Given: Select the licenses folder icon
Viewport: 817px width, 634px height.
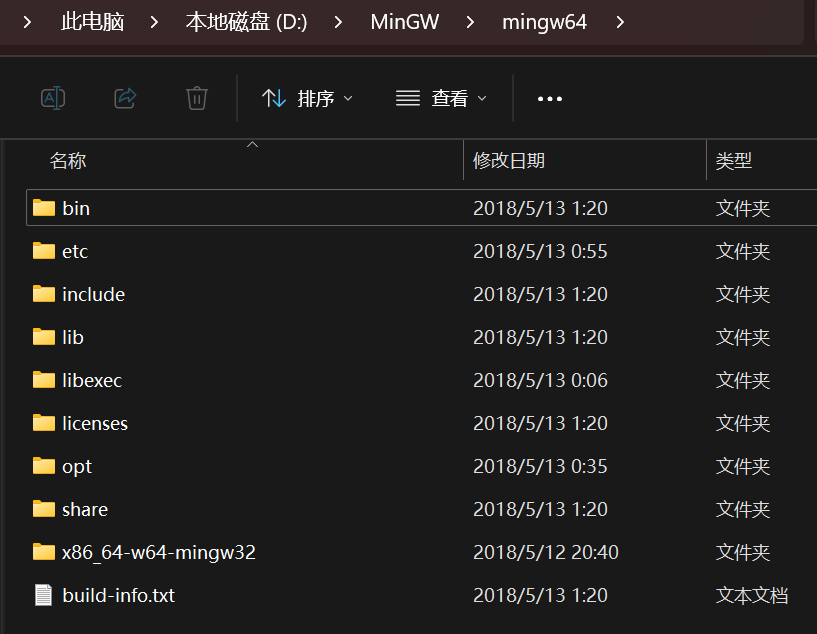Looking at the screenshot, I should 44,422.
